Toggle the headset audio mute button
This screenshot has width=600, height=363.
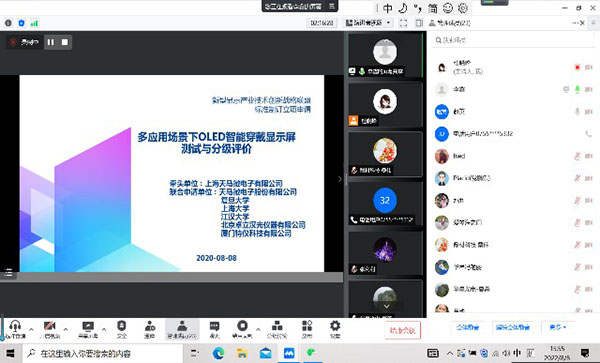pos(15,329)
